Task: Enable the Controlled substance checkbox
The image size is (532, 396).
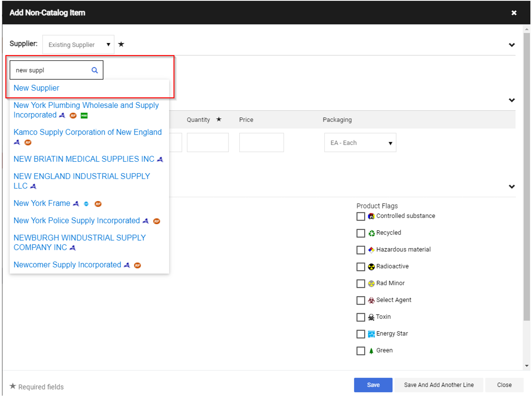Action: tap(361, 217)
